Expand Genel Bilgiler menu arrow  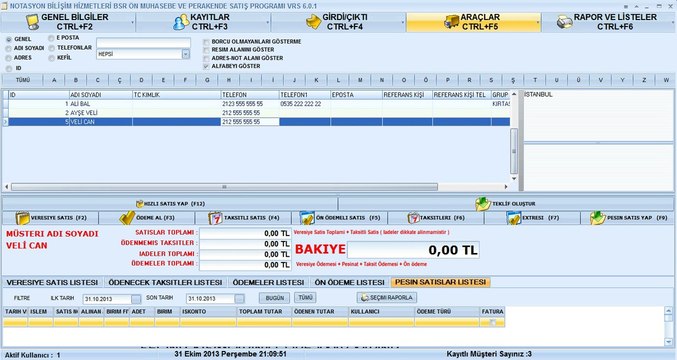(133, 22)
